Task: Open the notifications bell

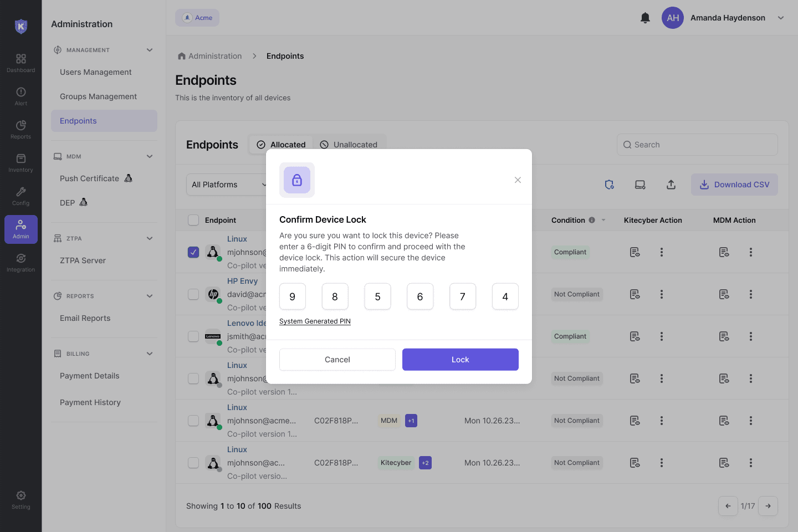Action: point(645,18)
